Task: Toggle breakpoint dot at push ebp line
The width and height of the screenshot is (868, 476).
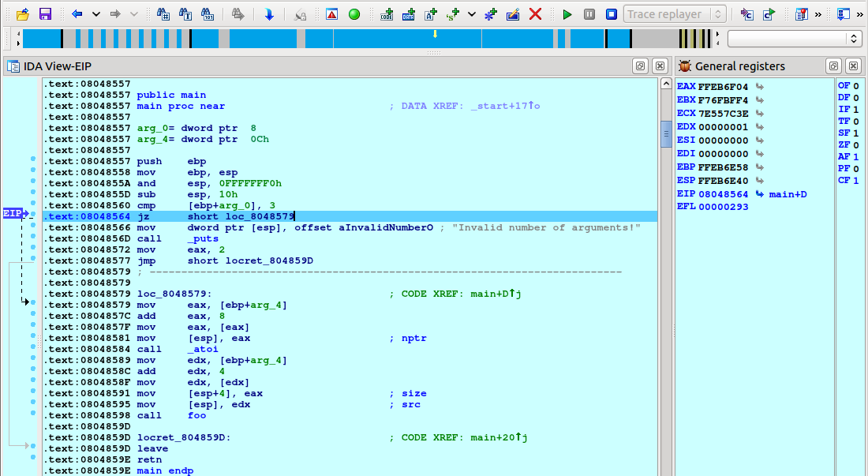Action: (32, 160)
